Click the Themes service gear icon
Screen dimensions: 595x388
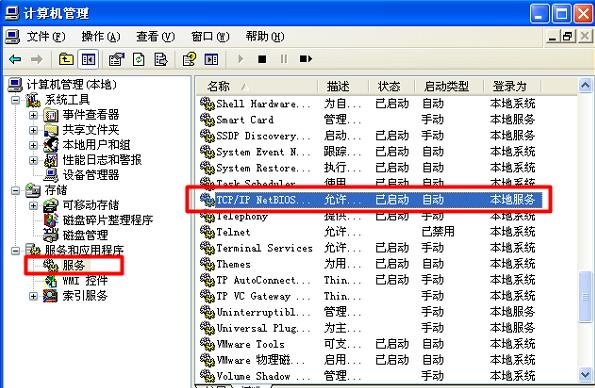207,264
